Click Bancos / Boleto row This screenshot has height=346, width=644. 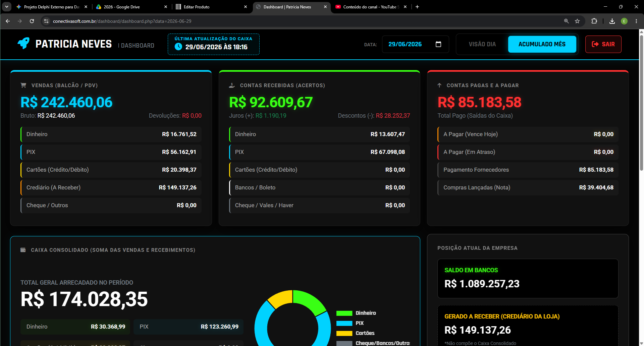(x=319, y=187)
